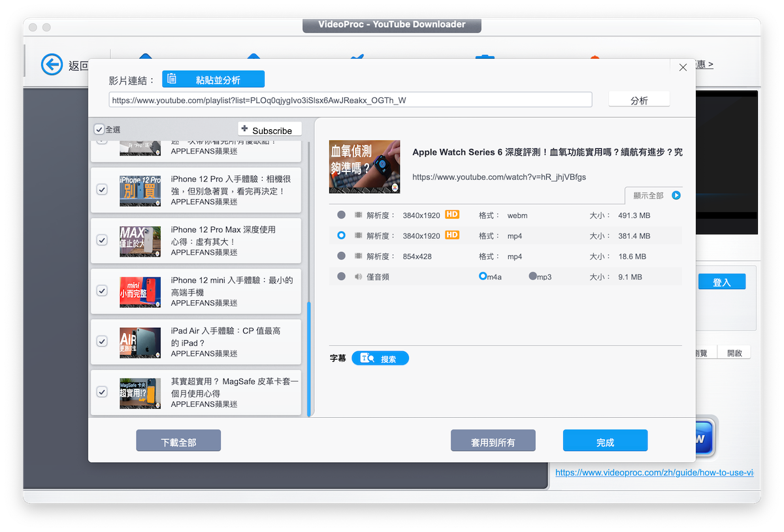Screen dimensions: 784x532
Task: Click the 套用到所有 apply to all button
Action: [x=493, y=441]
